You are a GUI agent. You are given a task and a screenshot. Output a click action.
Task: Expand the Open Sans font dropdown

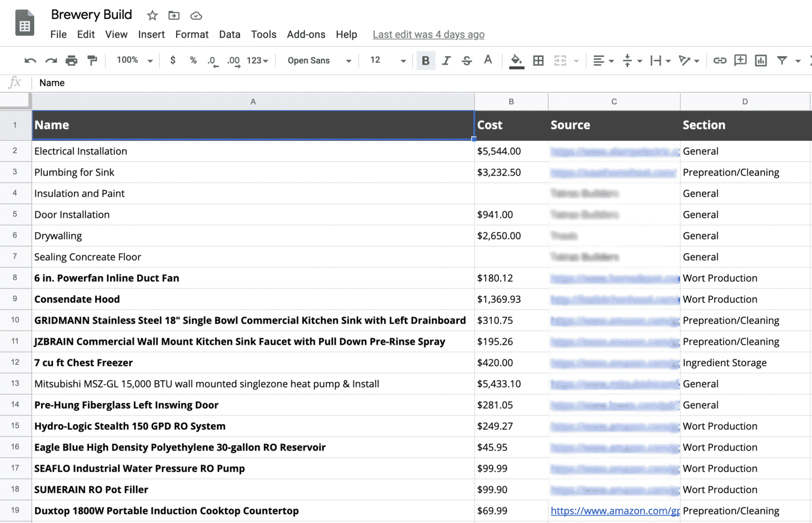coord(319,61)
